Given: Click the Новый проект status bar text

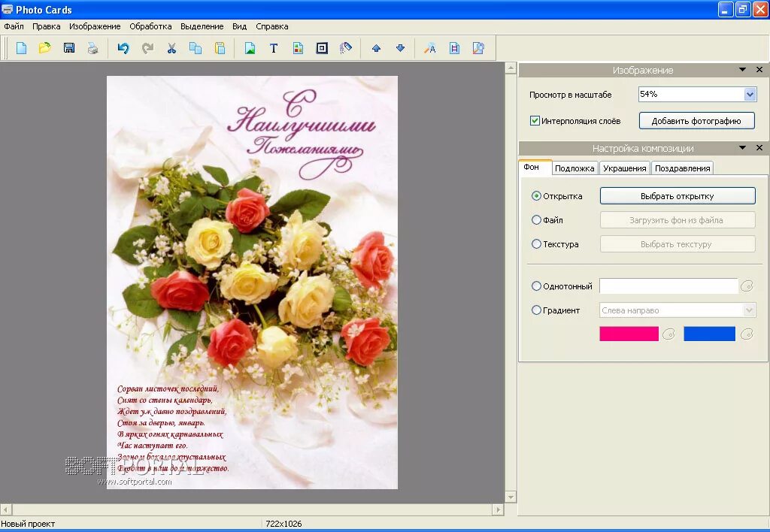Looking at the screenshot, I should tap(28, 524).
